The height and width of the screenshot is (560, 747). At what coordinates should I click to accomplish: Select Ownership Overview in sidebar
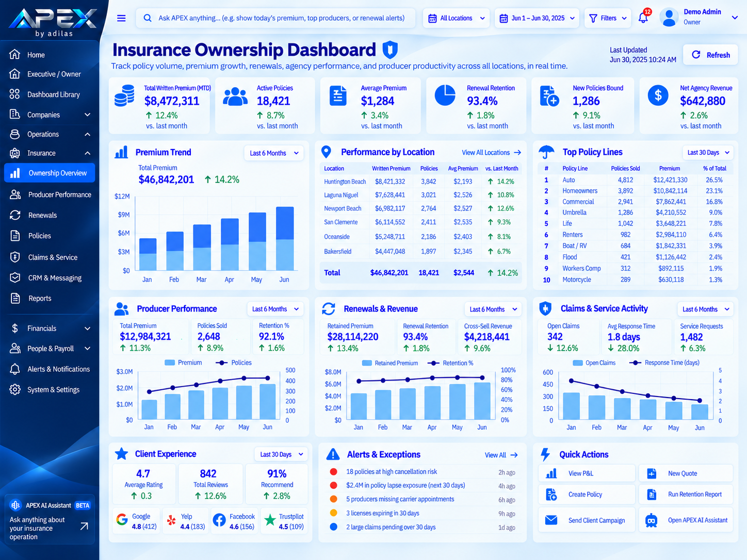tap(50, 173)
